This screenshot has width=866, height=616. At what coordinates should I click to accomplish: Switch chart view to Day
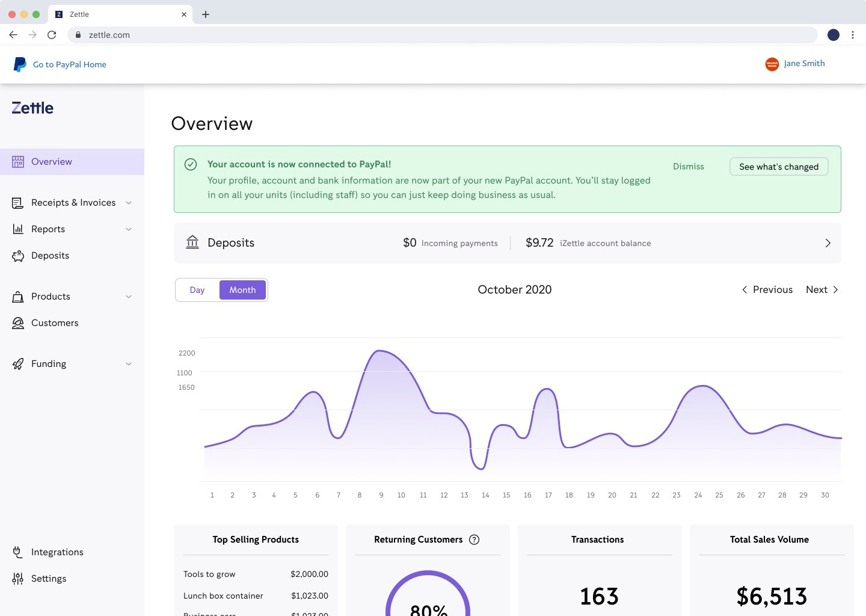[x=197, y=290]
